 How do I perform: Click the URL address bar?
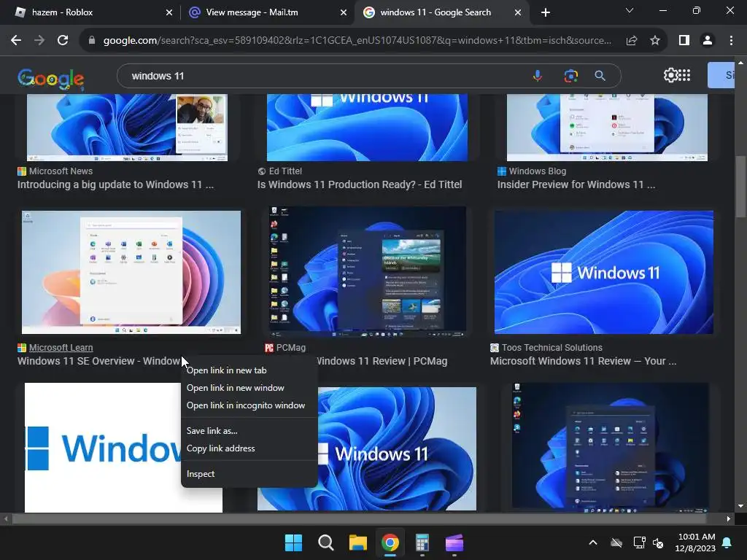(x=357, y=41)
